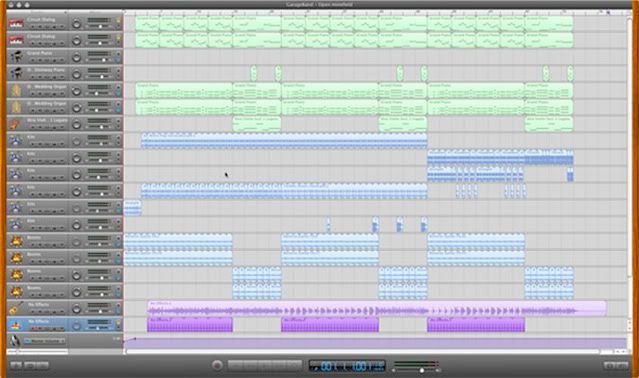Select the first Circuit Stomp track icon
Viewport: 639px width, 378px height.
[x=16, y=24]
